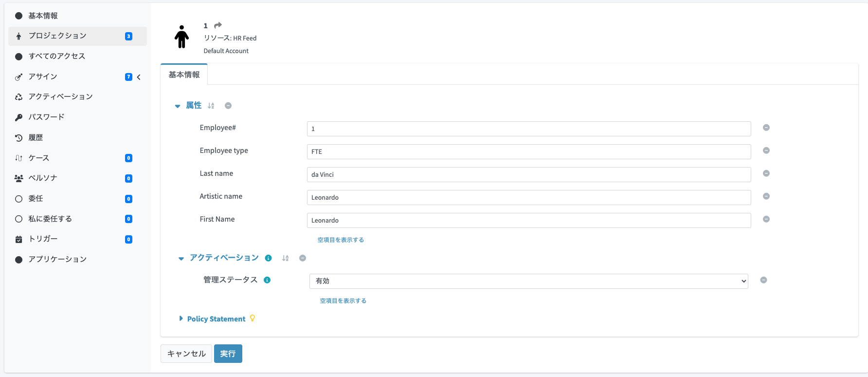Click the blue 3 badge on プロジェクション

click(128, 36)
